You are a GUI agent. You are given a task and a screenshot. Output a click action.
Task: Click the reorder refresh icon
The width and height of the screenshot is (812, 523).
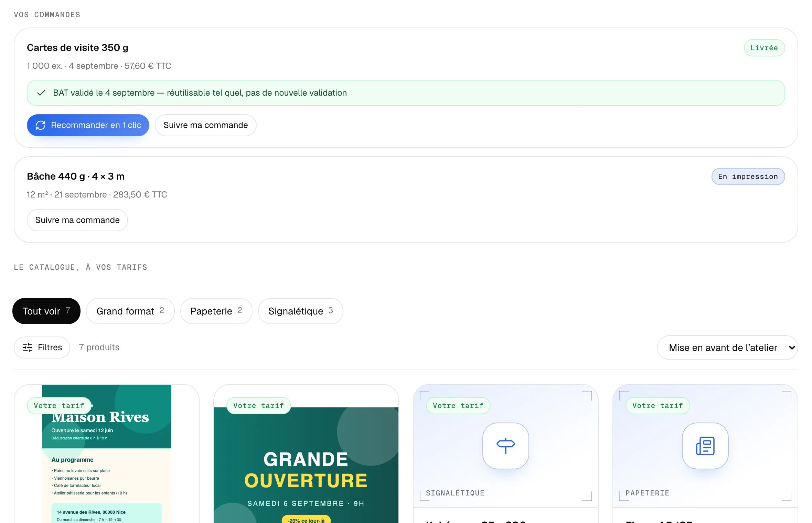tap(41, 125)
